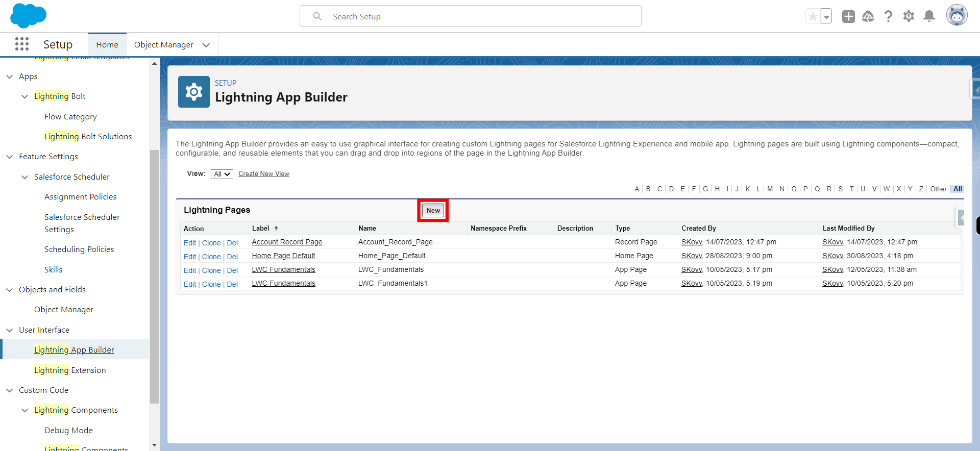Click the list panel collapse arrow tab

960,218
